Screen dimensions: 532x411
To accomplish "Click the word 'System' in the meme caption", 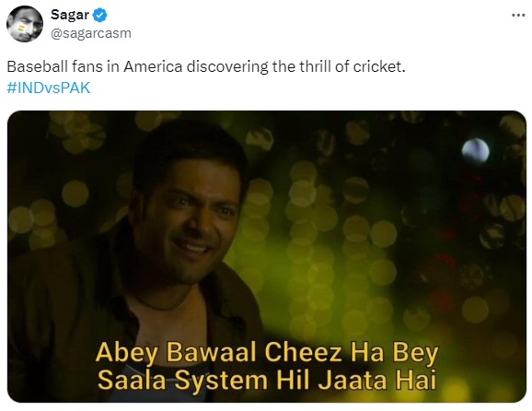I will tap(221, 381).
